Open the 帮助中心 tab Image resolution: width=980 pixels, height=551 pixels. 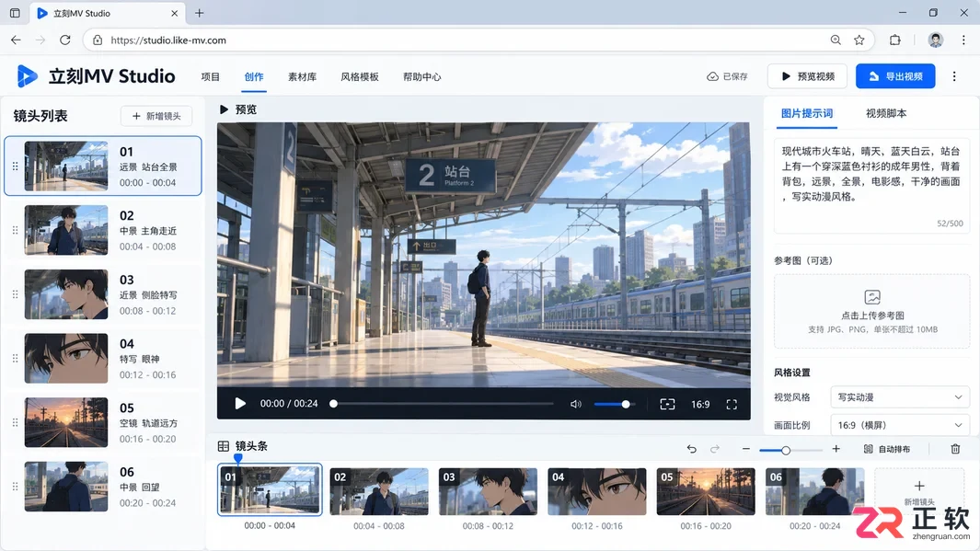click(x=421, y=77)
